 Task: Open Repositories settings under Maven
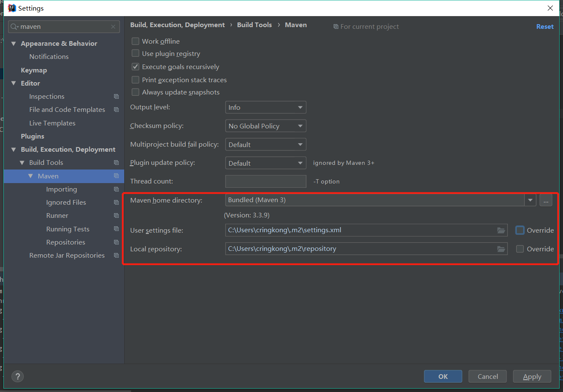[66, 242]
